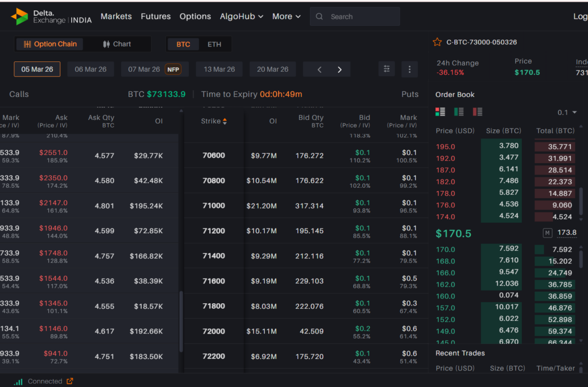The height and width of the screenshot is (387, 588).
Task: Expand the AlgoHub dropdown menu
Action: pyautogui.click(x=241, y=17)
